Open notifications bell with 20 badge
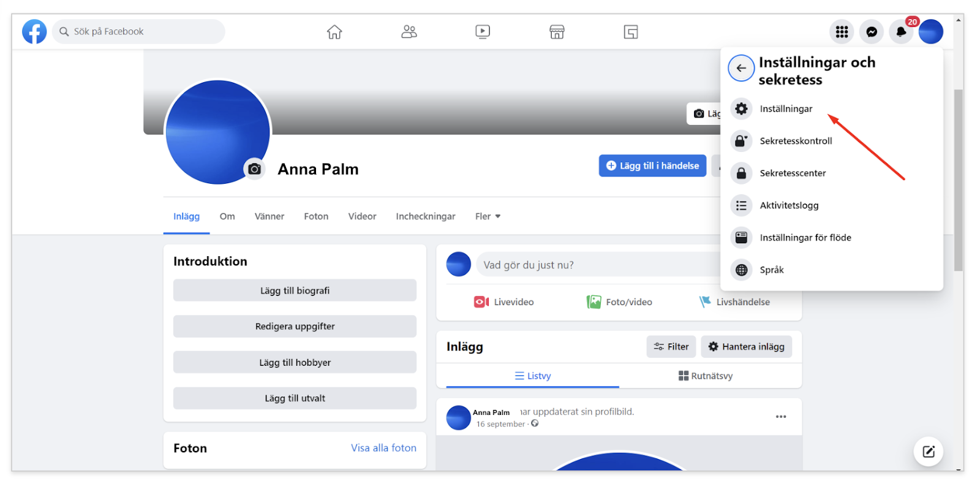This screenshot has width=980, height=489. 901,32
